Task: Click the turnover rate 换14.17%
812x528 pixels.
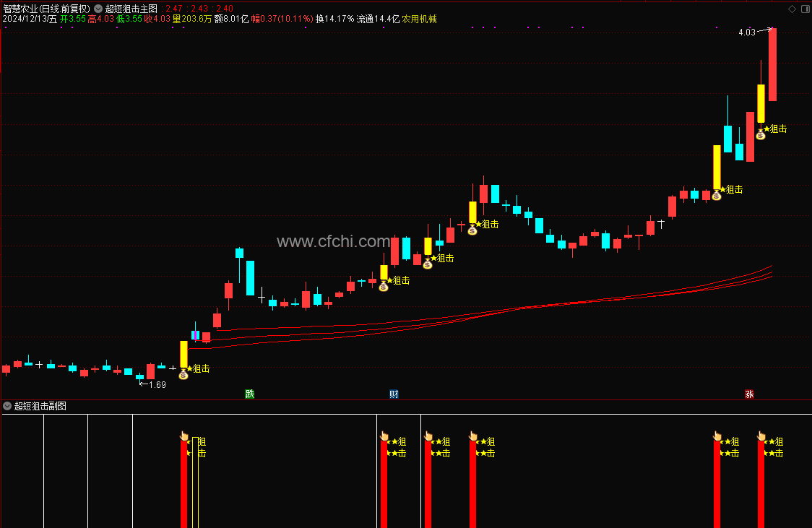Action: click(x=335, y=20)
